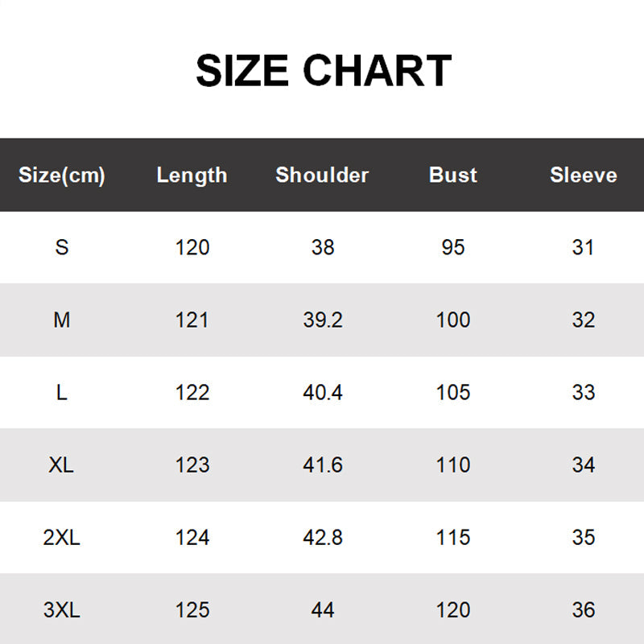Select shoulder value 42.8 in 2XL row
This screenshot has height=644, width=644.
(x=323, y=537)
